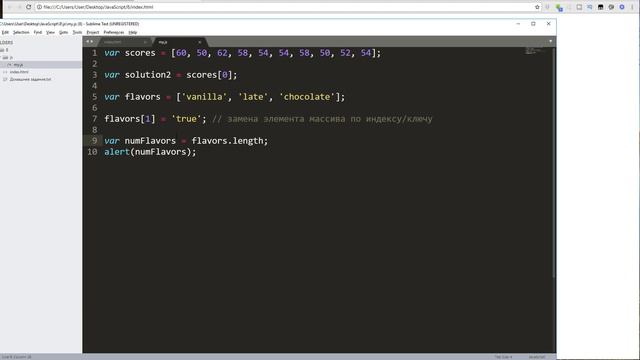Click the 'vanilla' string on line 5
Viewport: 640px width, 360px height.
[x=204, y=97]
